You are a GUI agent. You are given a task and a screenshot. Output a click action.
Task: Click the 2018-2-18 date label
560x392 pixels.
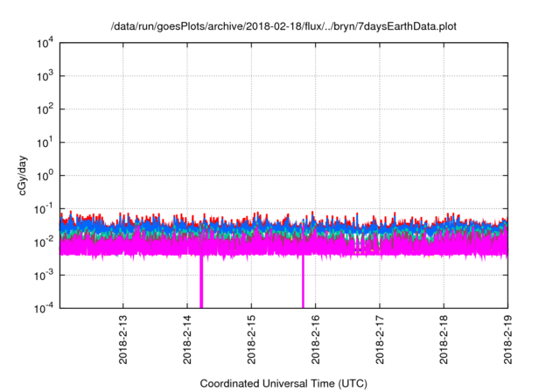click(x=444, y=339)
